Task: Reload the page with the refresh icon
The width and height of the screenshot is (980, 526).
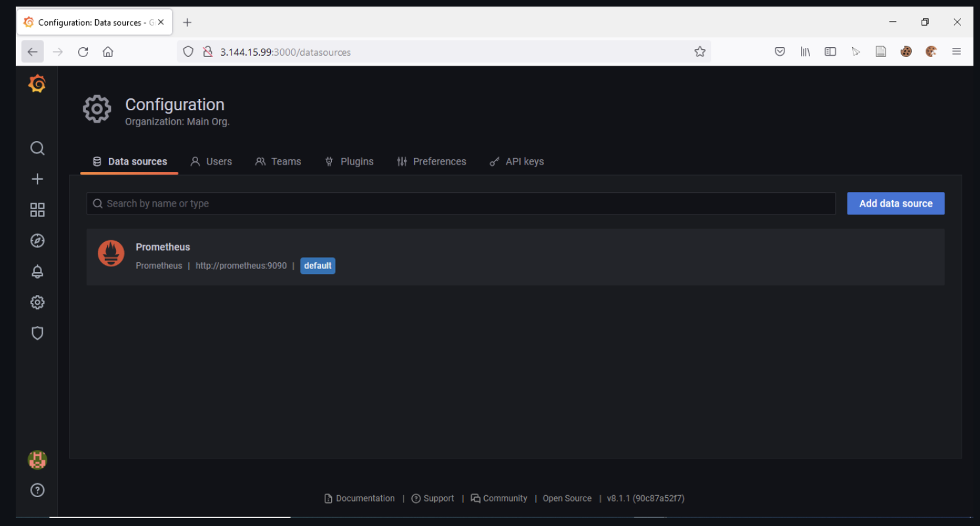Action: [x=83, y=52]
